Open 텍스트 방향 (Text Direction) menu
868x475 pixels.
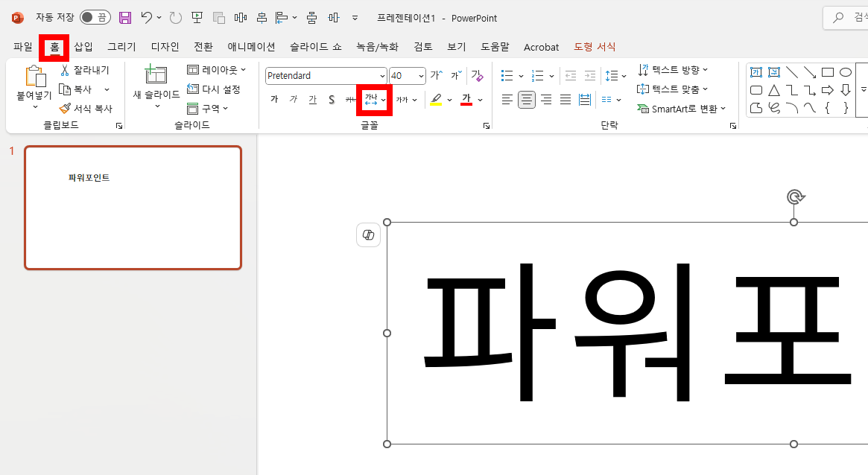673,70
